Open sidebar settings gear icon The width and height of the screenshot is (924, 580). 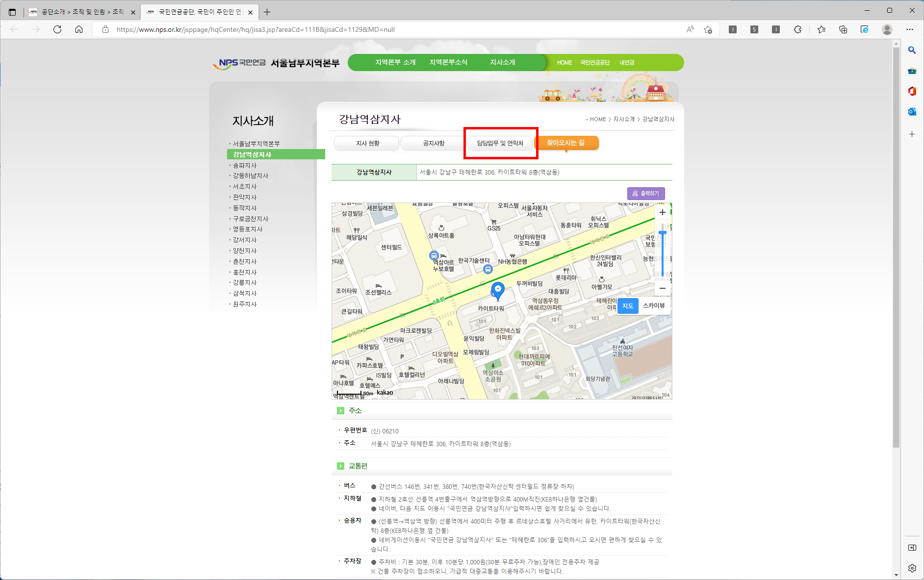click(x=912, y=568)
